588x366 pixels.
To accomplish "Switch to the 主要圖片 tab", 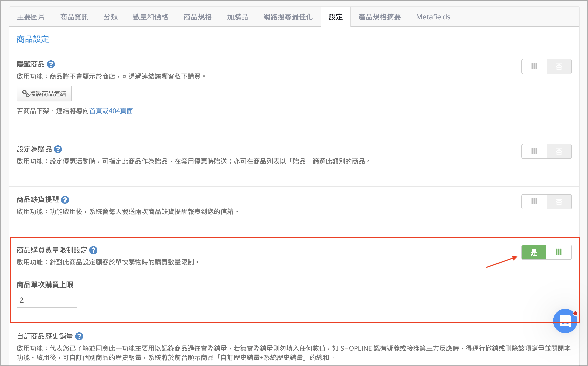I will pos(31,17).
